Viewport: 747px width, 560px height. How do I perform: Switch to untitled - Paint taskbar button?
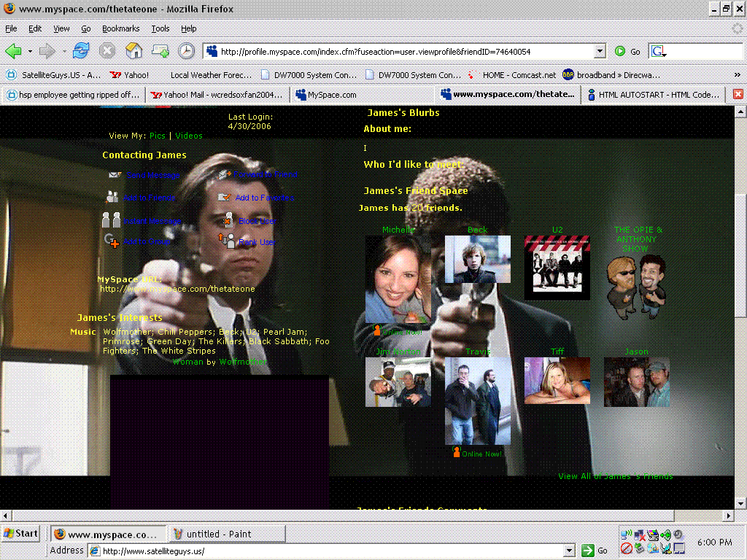point(227,534)
